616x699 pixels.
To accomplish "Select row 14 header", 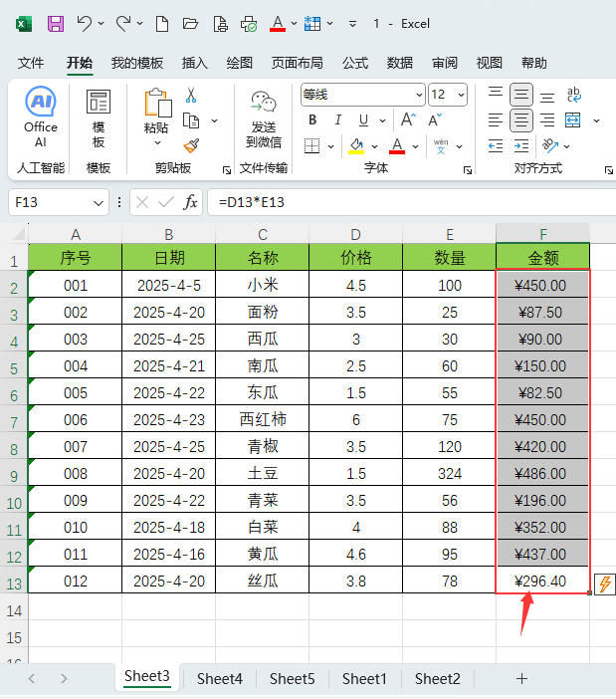I will point(14,610).
